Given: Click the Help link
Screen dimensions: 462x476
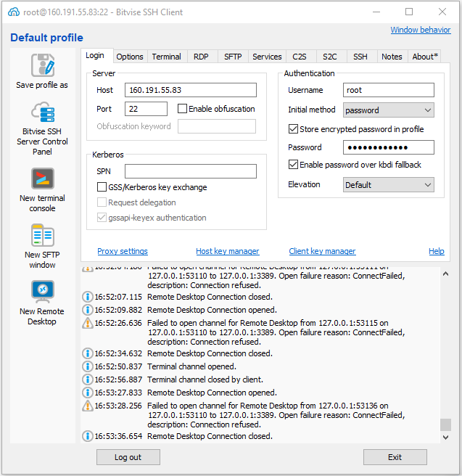Looking at the screenshot, I should coord(437,251).
